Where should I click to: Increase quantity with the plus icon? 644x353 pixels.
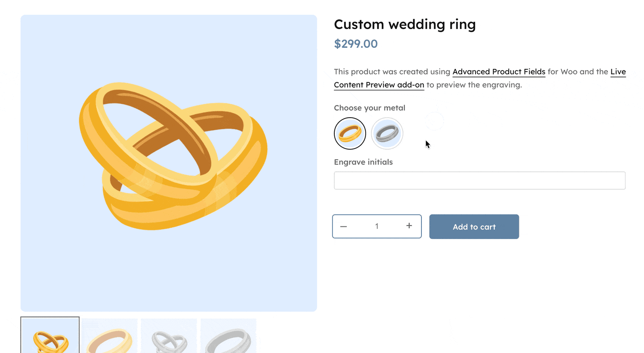(x=409, y=226)
